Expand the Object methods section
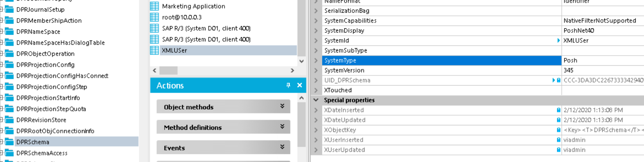The width and height of the screenshot is (644, 162). click(x=282, y=106)
